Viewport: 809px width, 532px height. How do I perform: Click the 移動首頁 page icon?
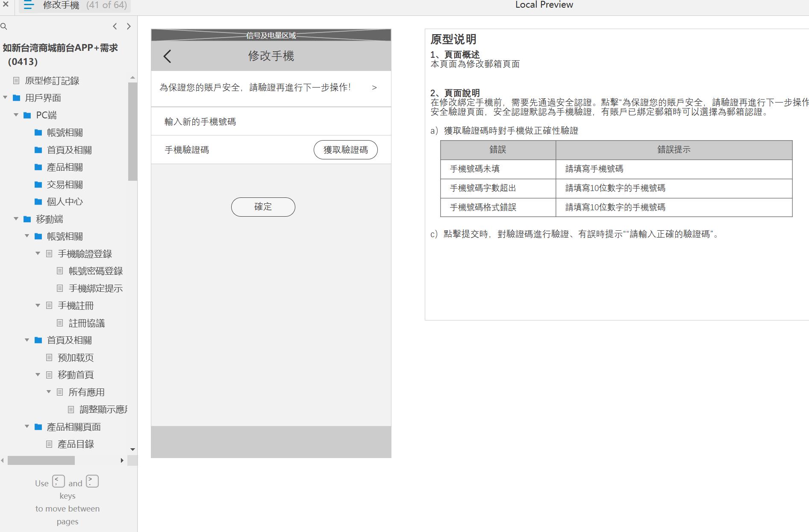[x=49, y=375]
